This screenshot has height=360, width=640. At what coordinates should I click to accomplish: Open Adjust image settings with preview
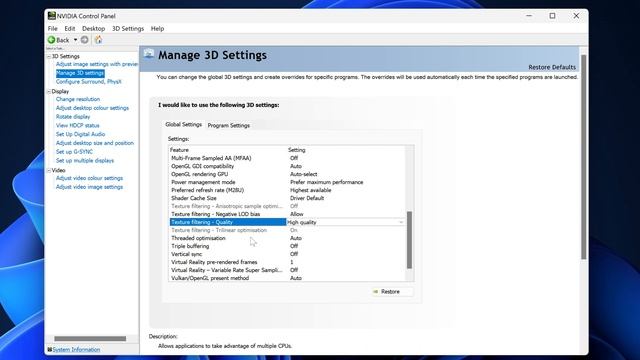click(x=97, y=64)
